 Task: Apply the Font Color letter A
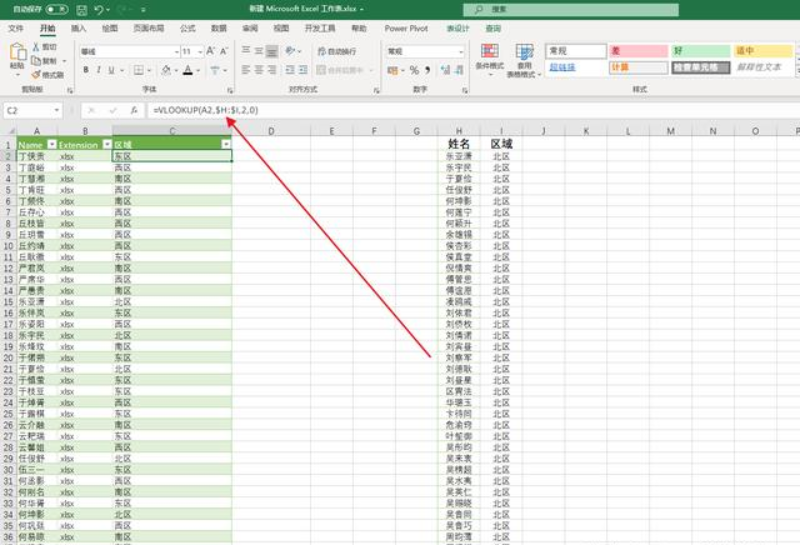(188, 70)
